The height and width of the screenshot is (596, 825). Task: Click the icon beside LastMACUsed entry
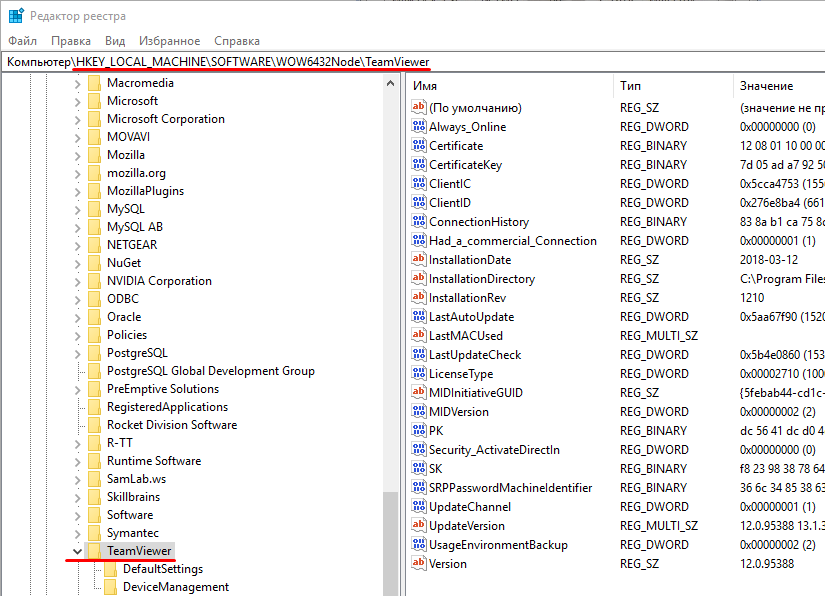419,336
